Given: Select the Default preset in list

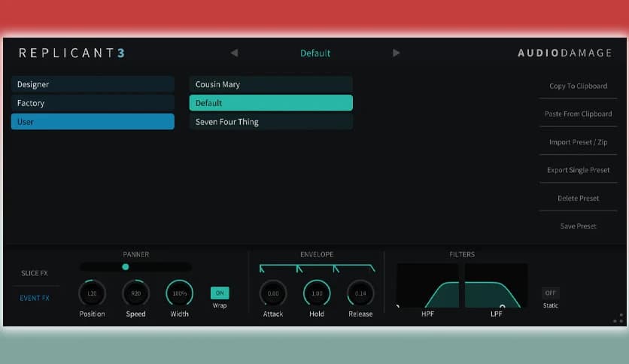Looking at the screenshot, I should pyautogui.click(x=271, y=103).
